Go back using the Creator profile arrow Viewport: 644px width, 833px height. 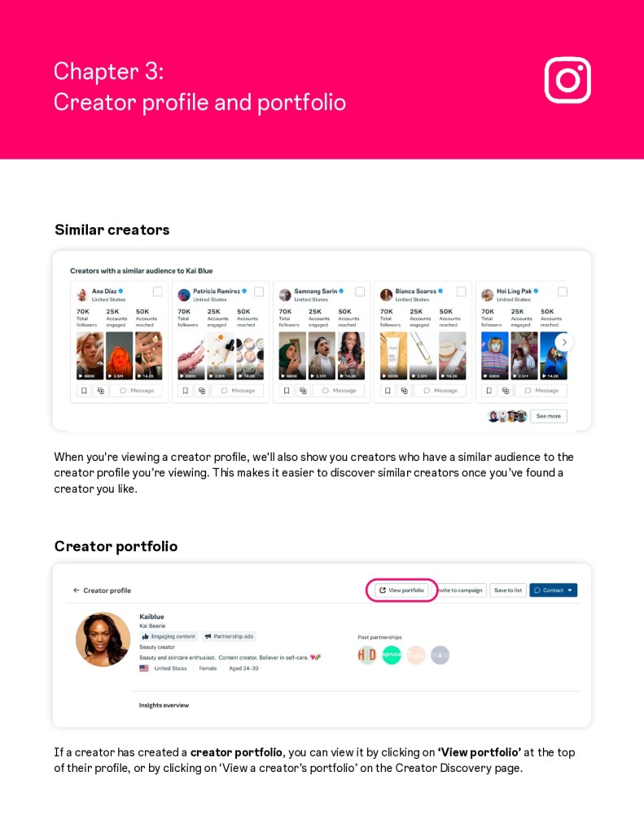coord(77,590)
